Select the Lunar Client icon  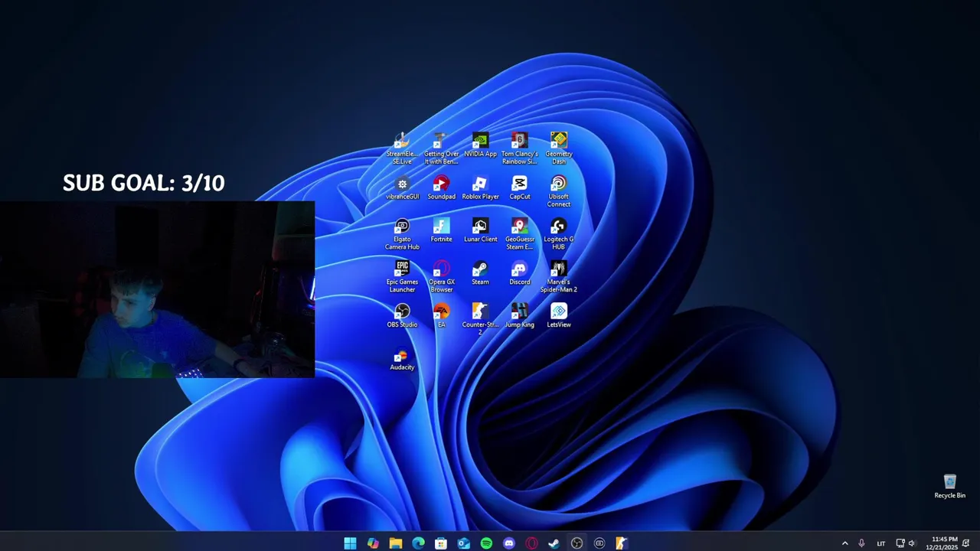[x=480, y=231]
